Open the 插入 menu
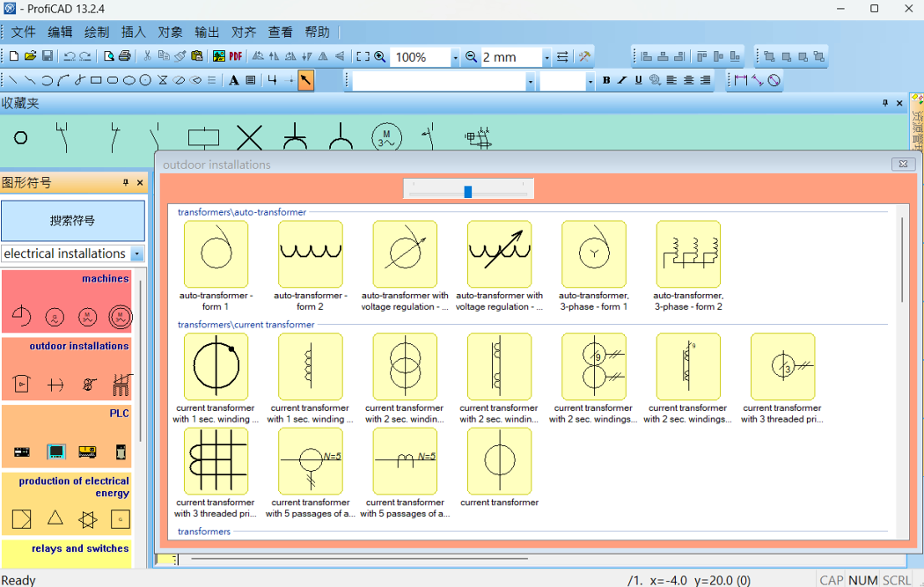 coord(134,33)
